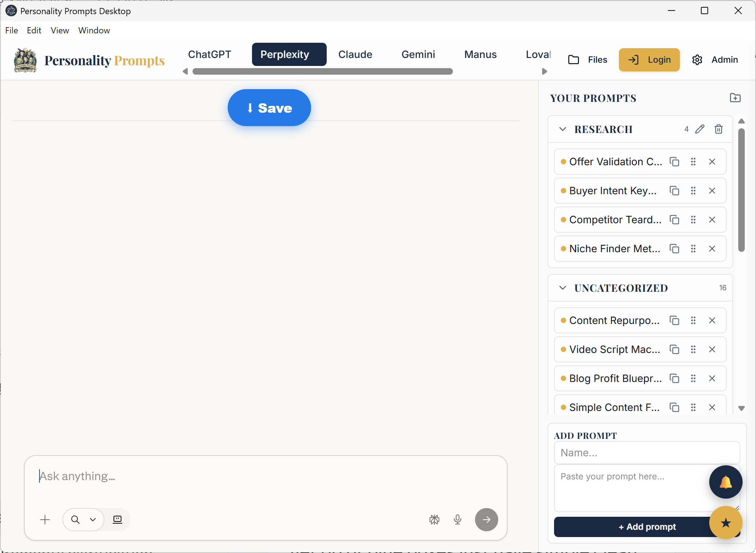Image resolution: width=756 pixels, height=553 pixels.
Task: Copy the Simple Content prompt
Action: click(x=674, y=407)
